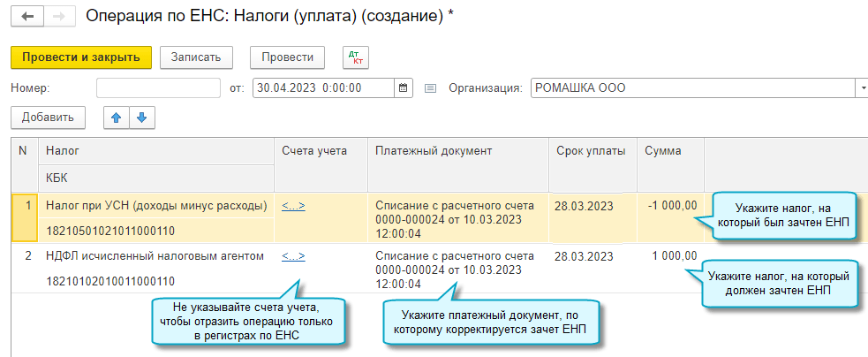868x357 pixels.
Task: Open the calendar date picker icon
Action: click(x=404, y=88)
